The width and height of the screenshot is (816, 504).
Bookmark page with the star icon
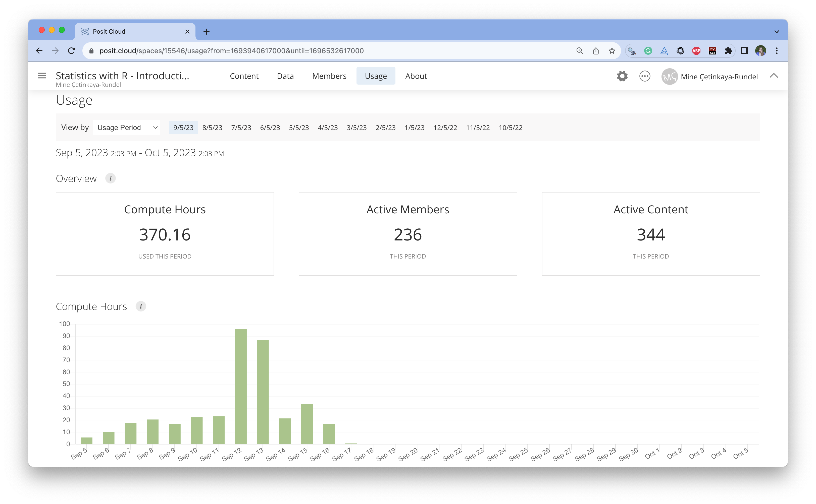(x=611, y=51)
